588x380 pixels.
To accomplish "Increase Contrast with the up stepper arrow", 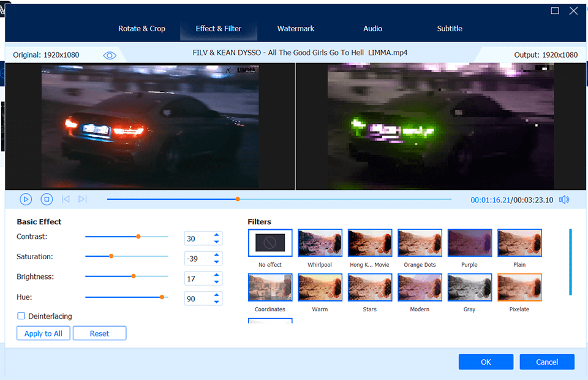I will pyautogui.click(x=216, y=235).
